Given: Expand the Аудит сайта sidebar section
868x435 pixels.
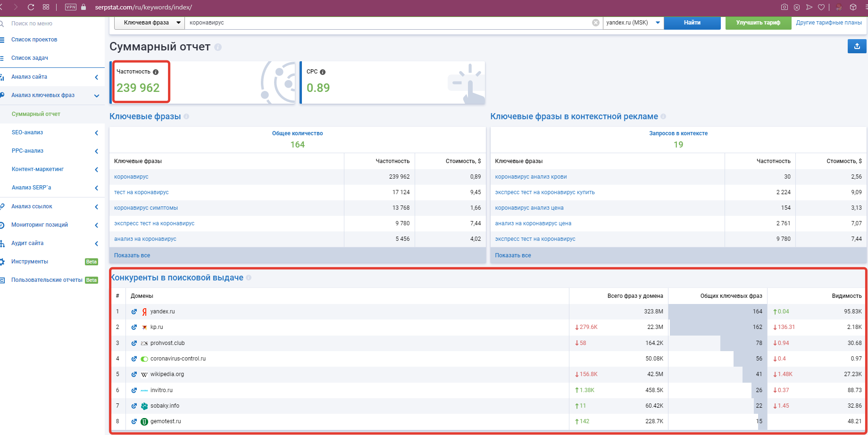Looking at the screenshot, I should (96, 244).
